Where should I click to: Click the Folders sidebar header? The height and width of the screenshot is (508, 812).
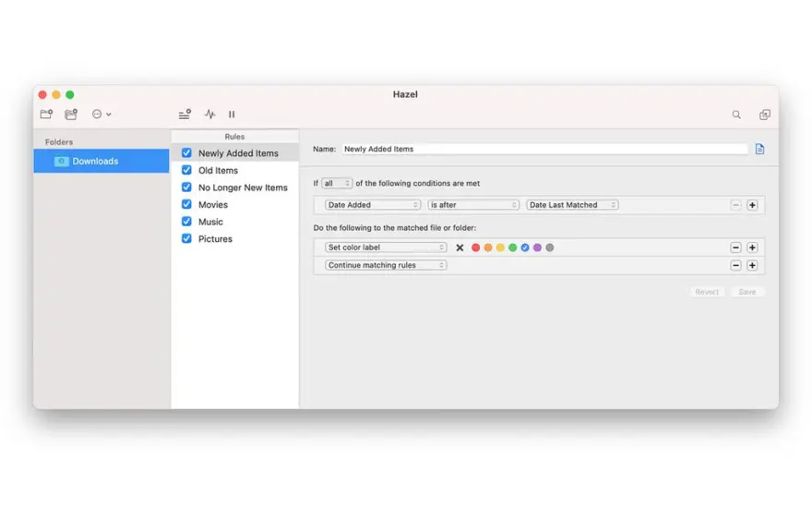[59, 142]
